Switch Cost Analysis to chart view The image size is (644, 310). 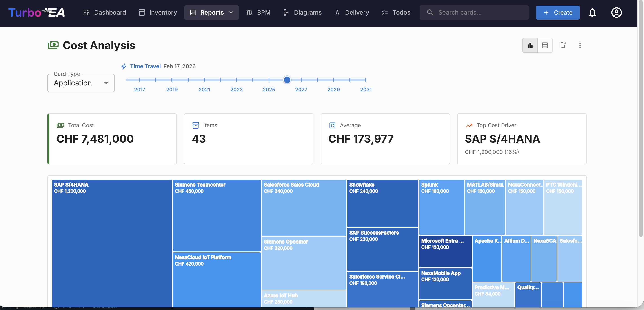[x=530, y=45]
